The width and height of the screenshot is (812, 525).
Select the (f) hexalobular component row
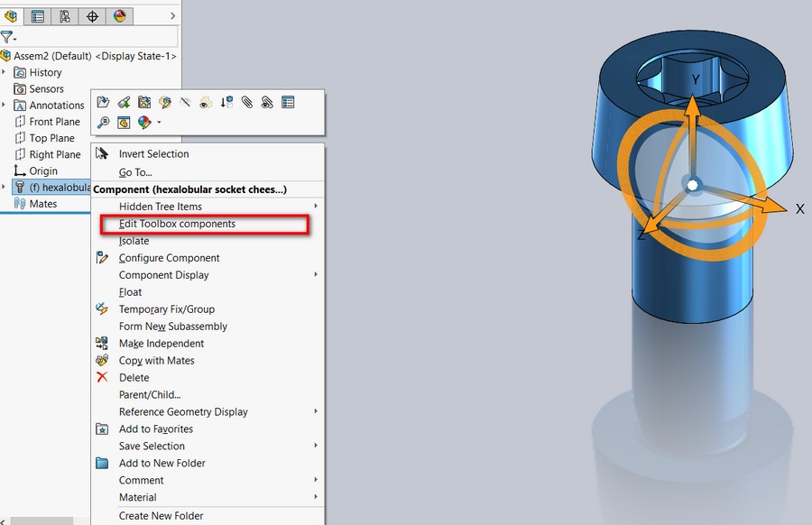pos(51,188)
